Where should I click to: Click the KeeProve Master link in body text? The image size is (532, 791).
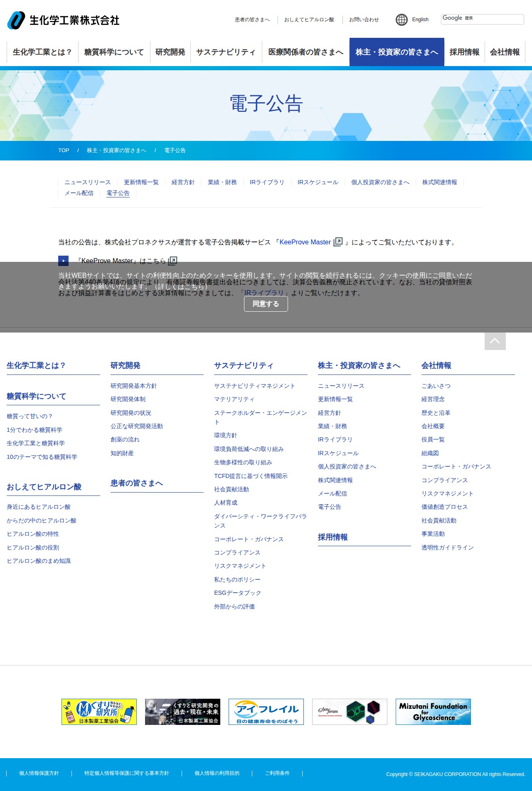(305, 242)
